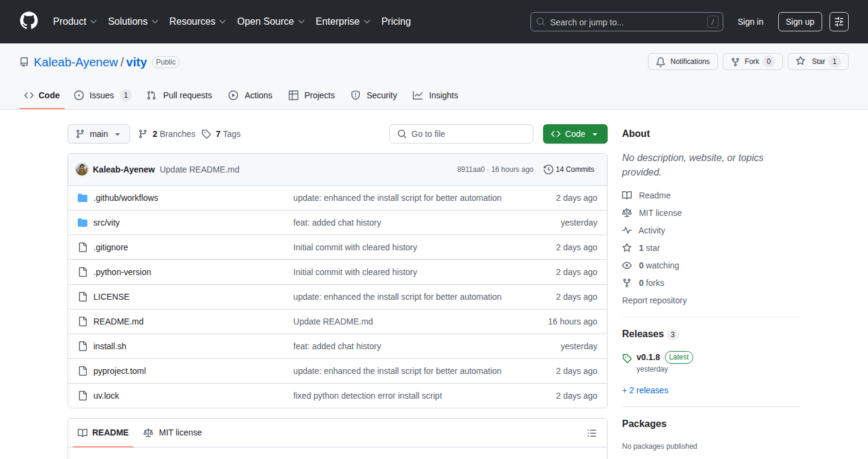Click the star icon beside 1 star in About
The height and width of the screenshot is (459, 868).
(627, 248)
